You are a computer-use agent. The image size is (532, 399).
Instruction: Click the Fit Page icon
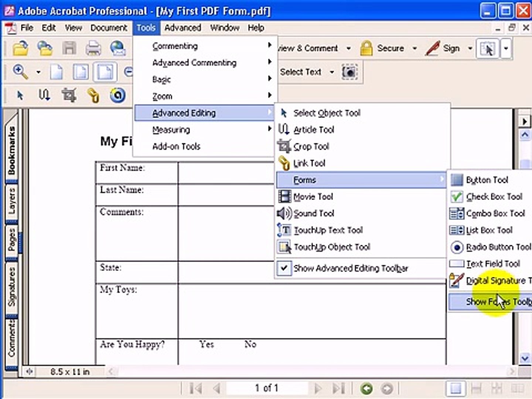(81, 72)
